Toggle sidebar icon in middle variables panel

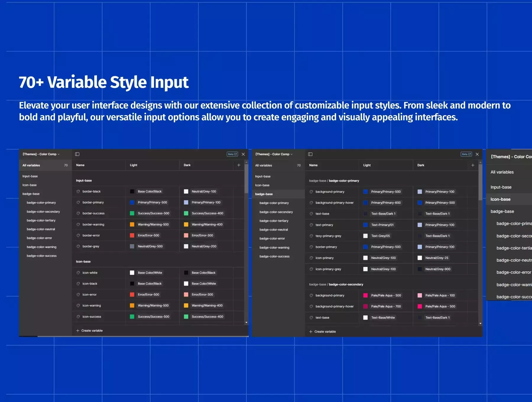point(310,154)
